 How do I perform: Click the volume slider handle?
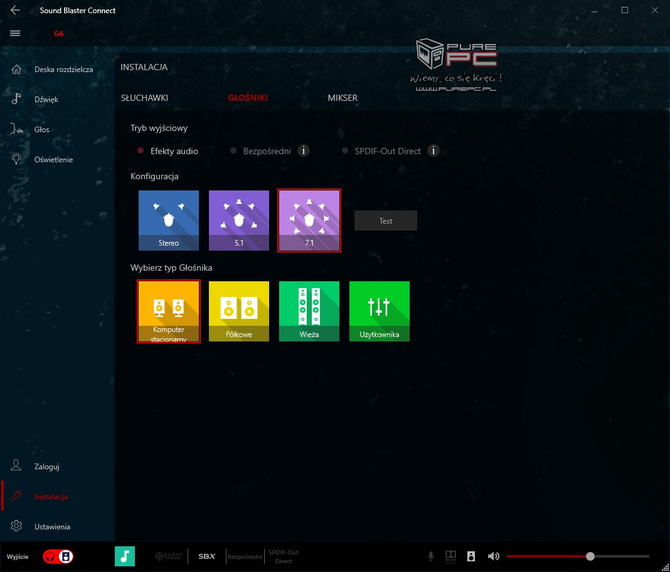[590, 556]
